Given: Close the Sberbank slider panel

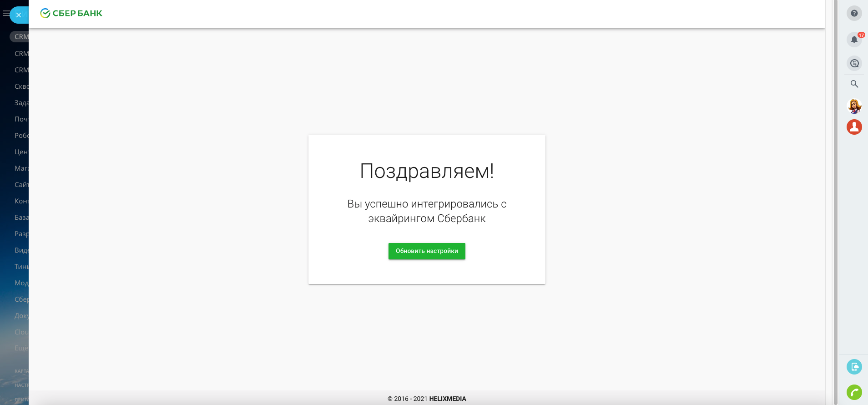Looking at the screenshot, I should point(19,15).
